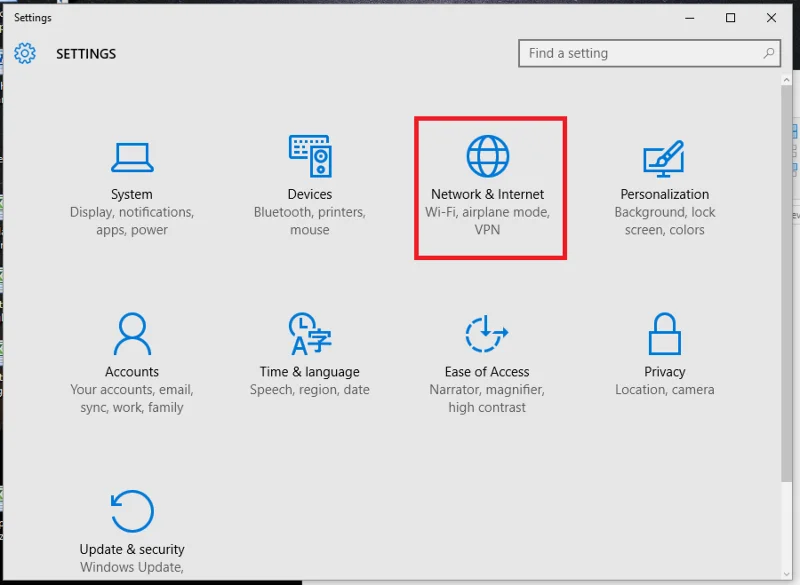Screen dimensions: 800x585
Task: Click the "Devices" label
Action: pyautogui.click(x=310, y=194)
